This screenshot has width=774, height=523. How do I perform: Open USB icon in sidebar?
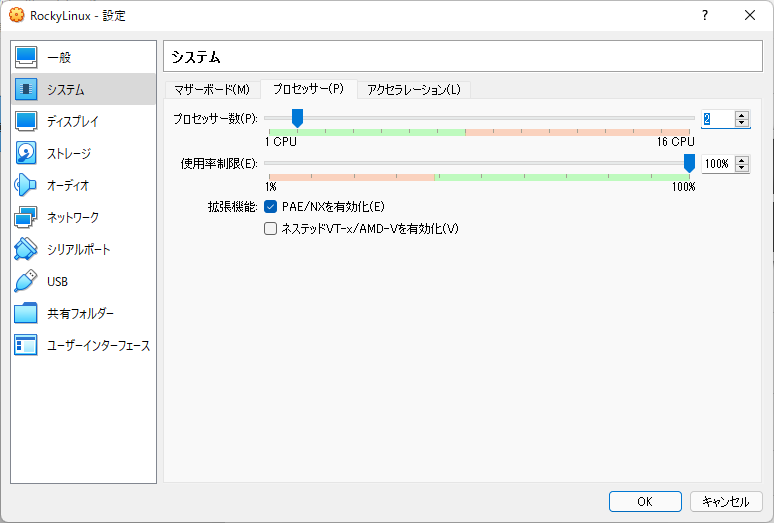click(x=27, y=282)
